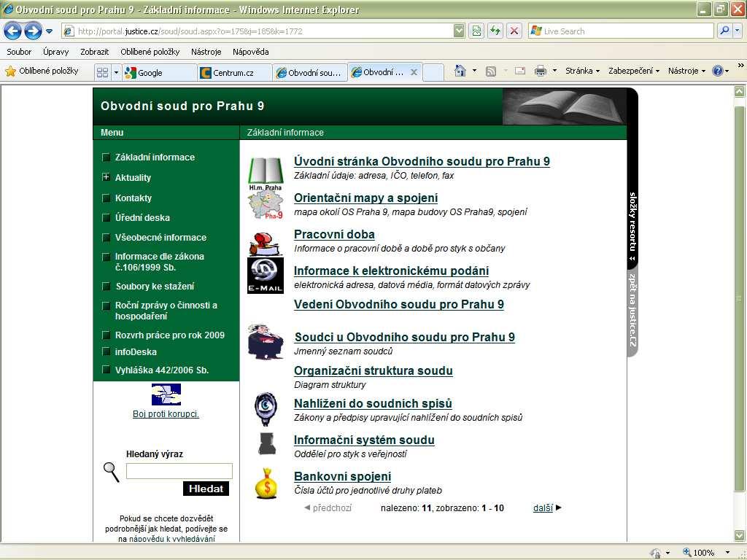Open the Úpravy menu

click(x=55, y=52)
